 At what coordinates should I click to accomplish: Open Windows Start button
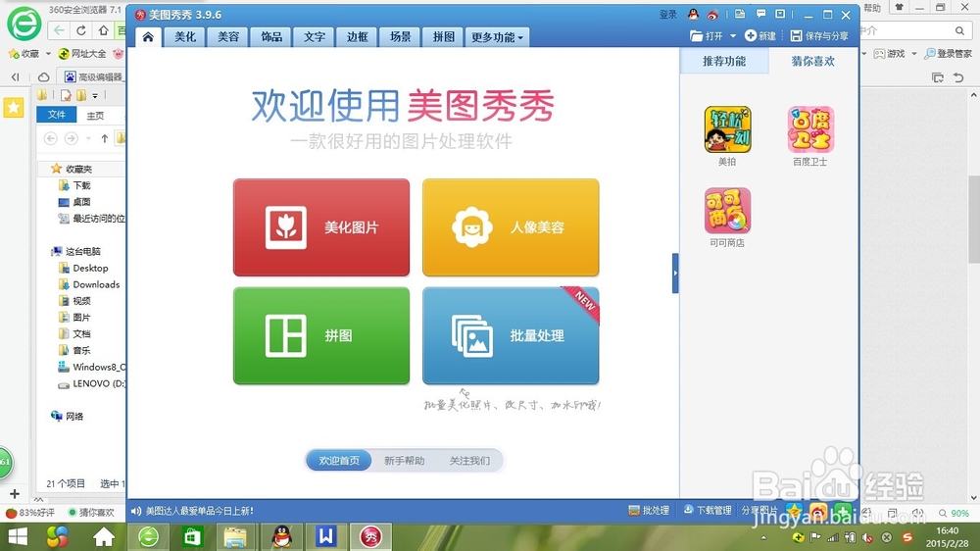18,536
